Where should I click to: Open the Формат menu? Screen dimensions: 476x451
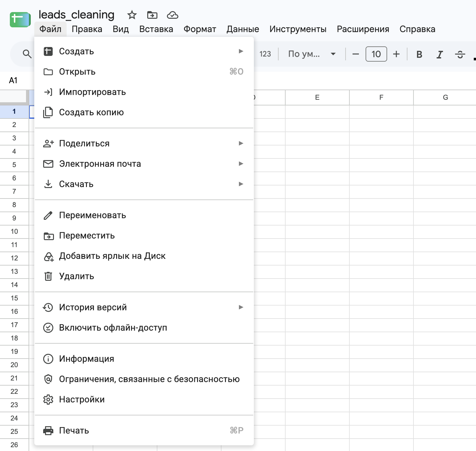(200, 29)
